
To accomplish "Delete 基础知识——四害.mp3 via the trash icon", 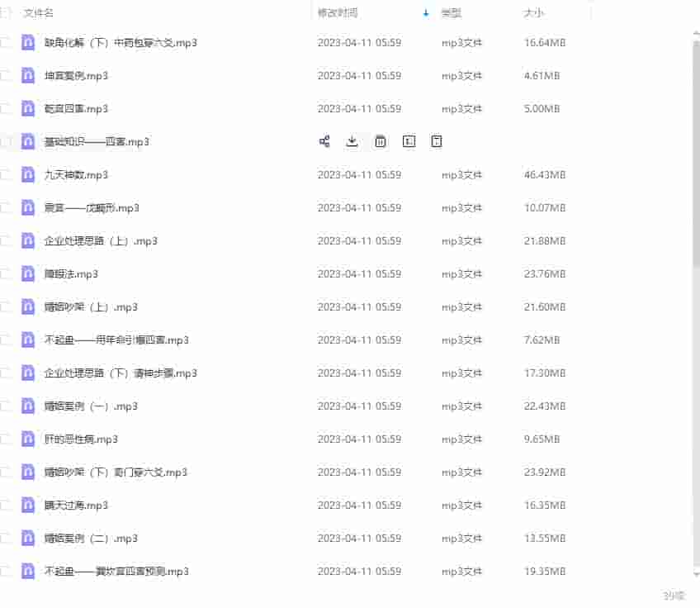I will click(x=380, y=141).
